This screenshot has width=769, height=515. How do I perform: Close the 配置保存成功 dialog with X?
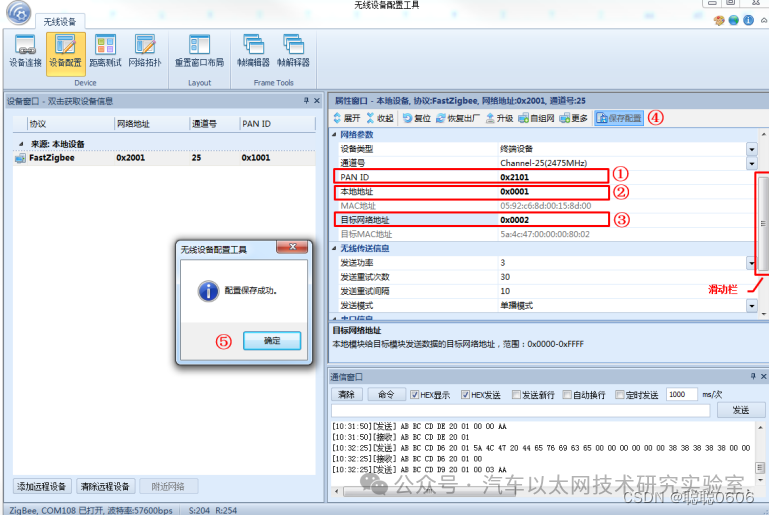tap(292, 247)
